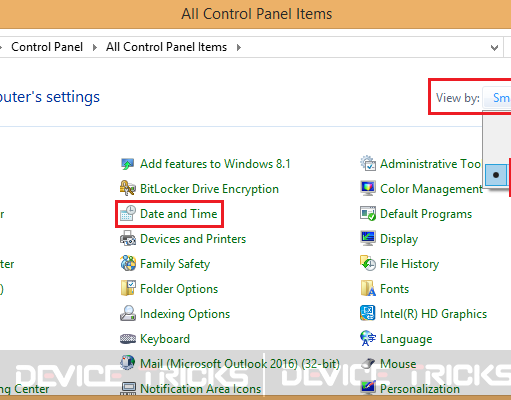Open the Devices and Printers icon
The image size is (511, 400).
point(128,239)
